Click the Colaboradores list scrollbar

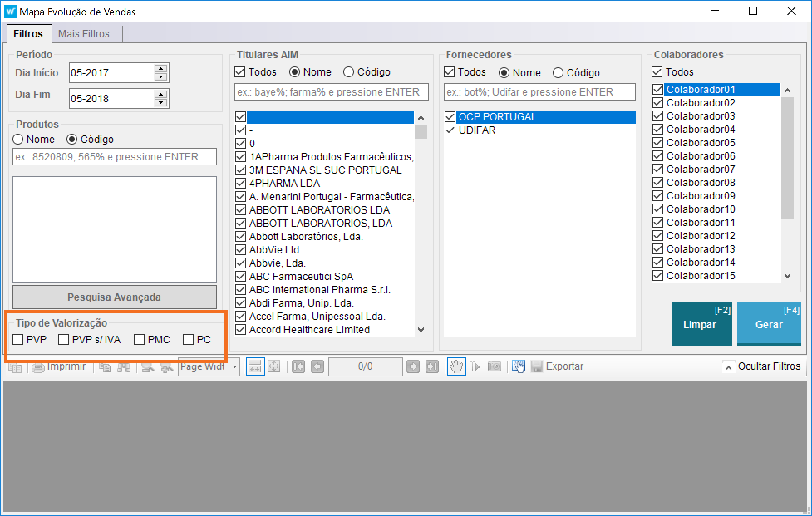click(787, 158)
